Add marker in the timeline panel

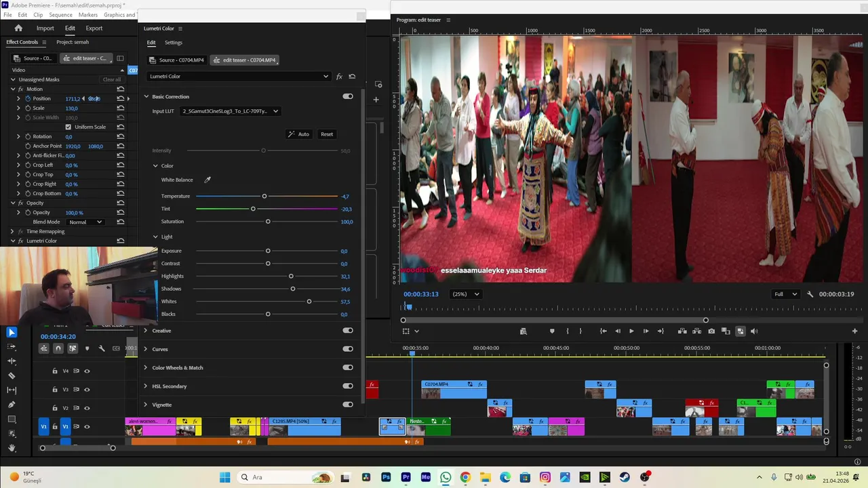(87, 348)
